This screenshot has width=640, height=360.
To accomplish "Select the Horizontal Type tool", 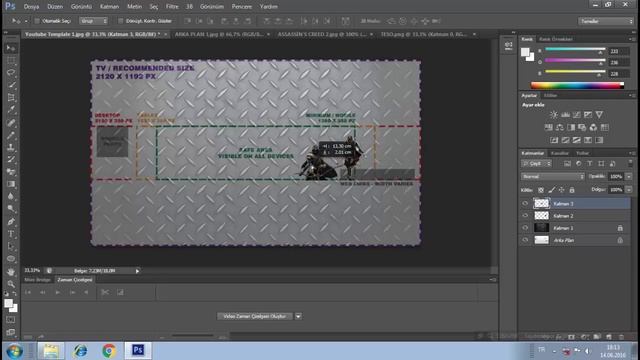I will [x=11, y=234].
